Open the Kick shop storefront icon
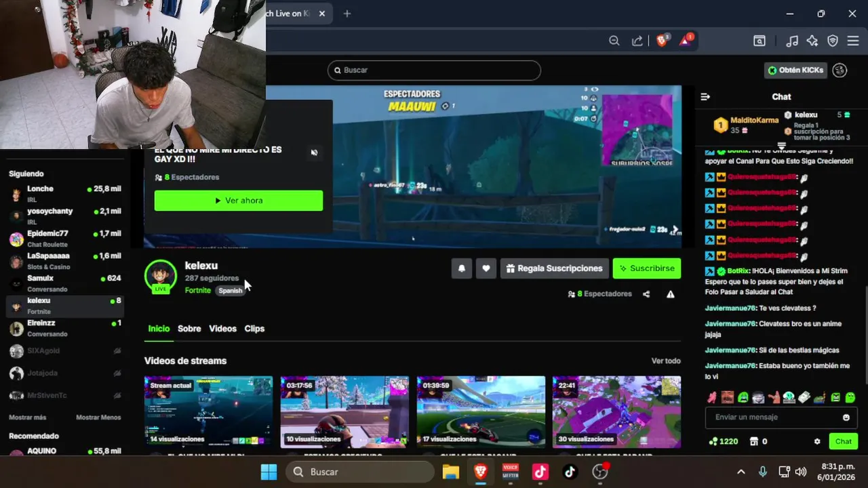The height and width of the screenshot is (488, 868). [753, 441]
